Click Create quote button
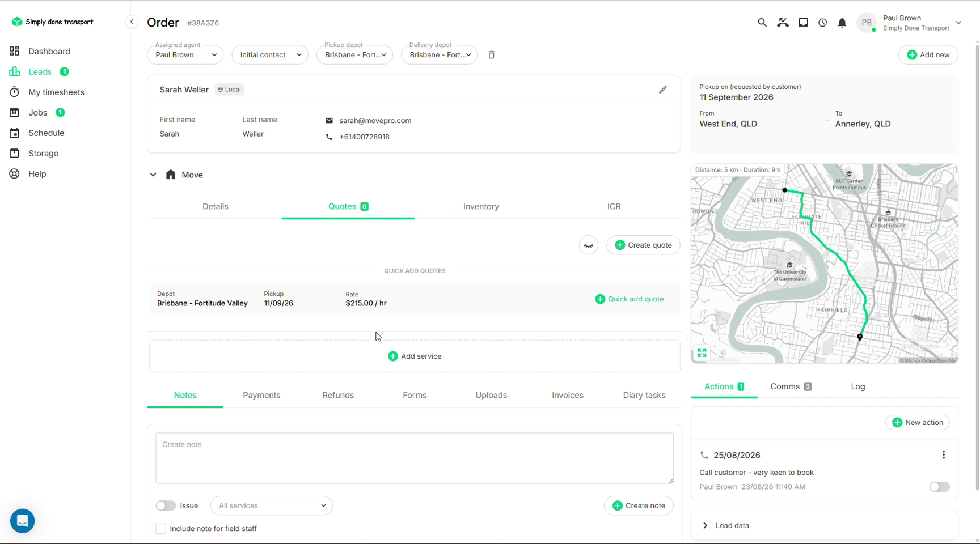This screenshot has width=980, height=544. (x=643, y=245)
